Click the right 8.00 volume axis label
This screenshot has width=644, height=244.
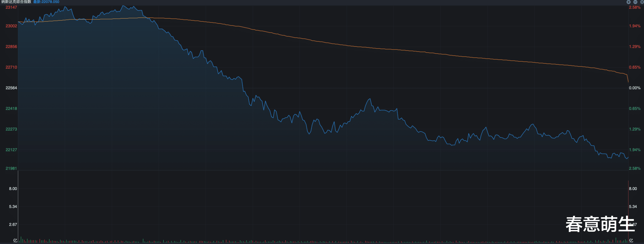pyautogui.click(x=633, y=188)
